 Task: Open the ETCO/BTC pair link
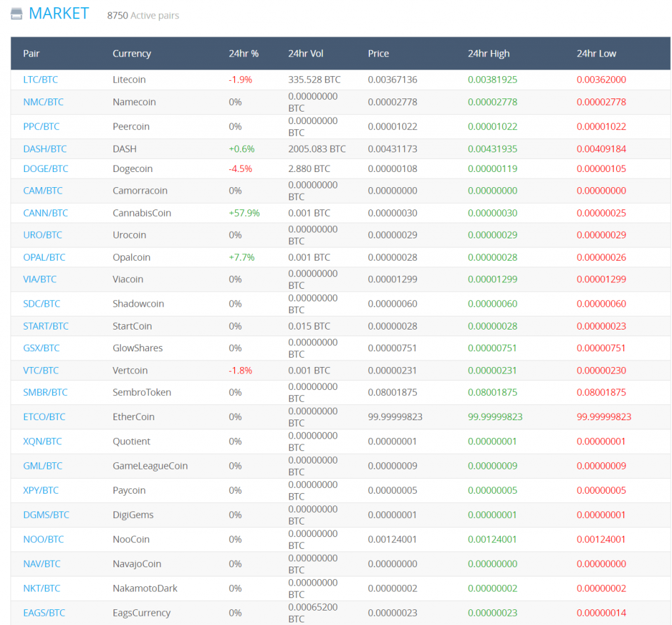[44, 417]
